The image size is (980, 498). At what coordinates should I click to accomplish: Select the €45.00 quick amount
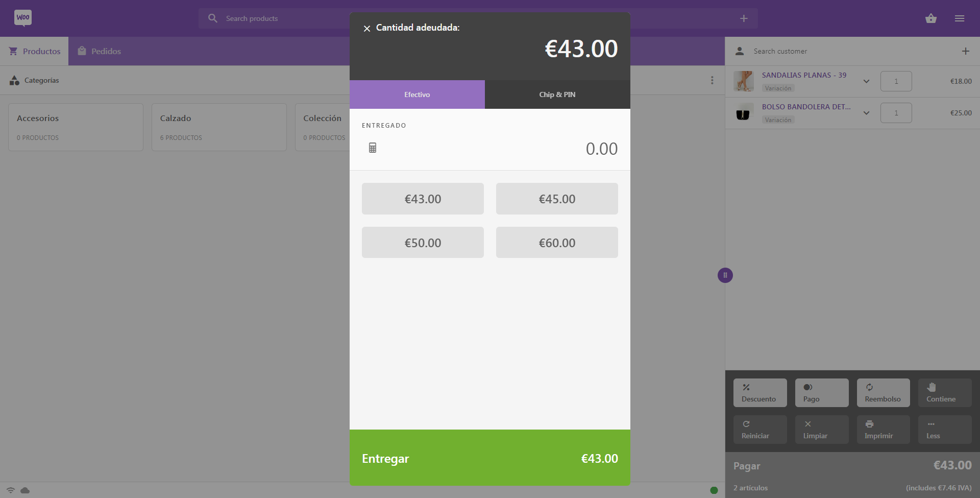pos(557,199)
